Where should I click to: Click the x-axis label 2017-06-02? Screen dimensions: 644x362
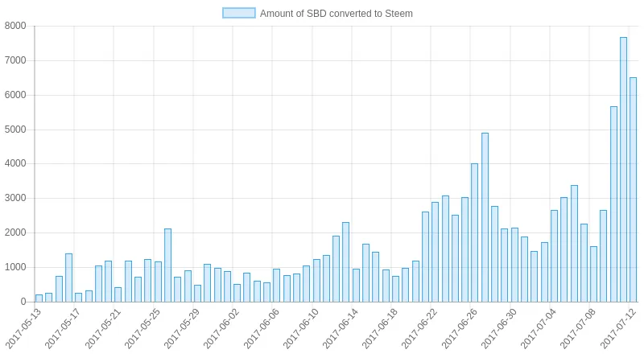(221, 329)
